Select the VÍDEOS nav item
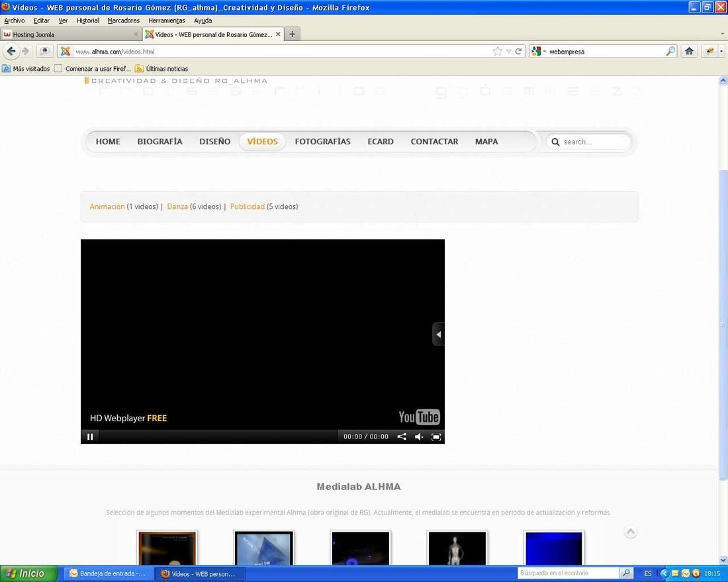 pos(262,142)
